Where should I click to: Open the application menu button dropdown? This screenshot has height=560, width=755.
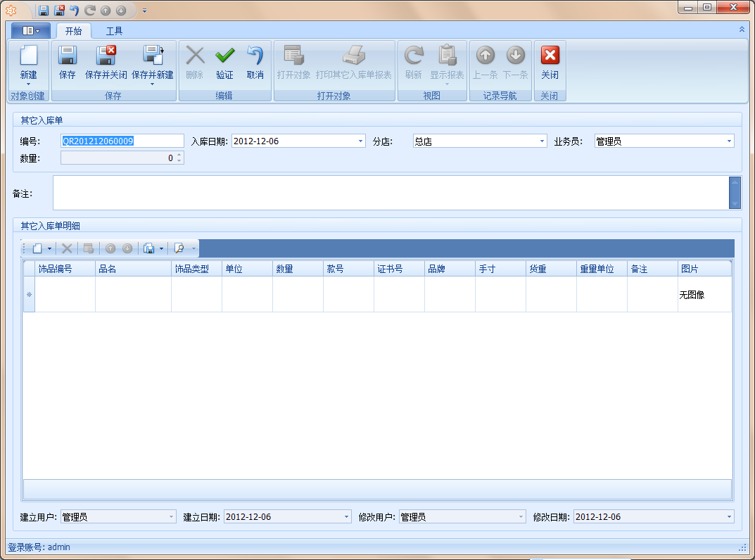tap(31, 31)
